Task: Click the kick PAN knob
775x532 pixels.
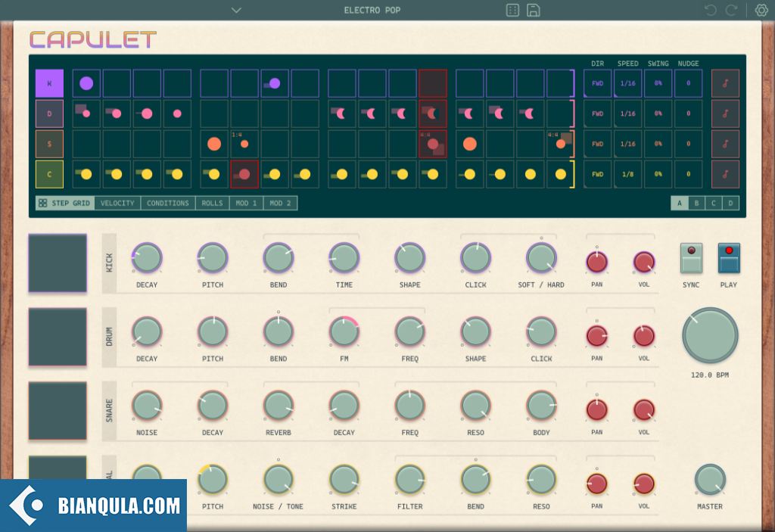Action: click(x=596, y=262)
